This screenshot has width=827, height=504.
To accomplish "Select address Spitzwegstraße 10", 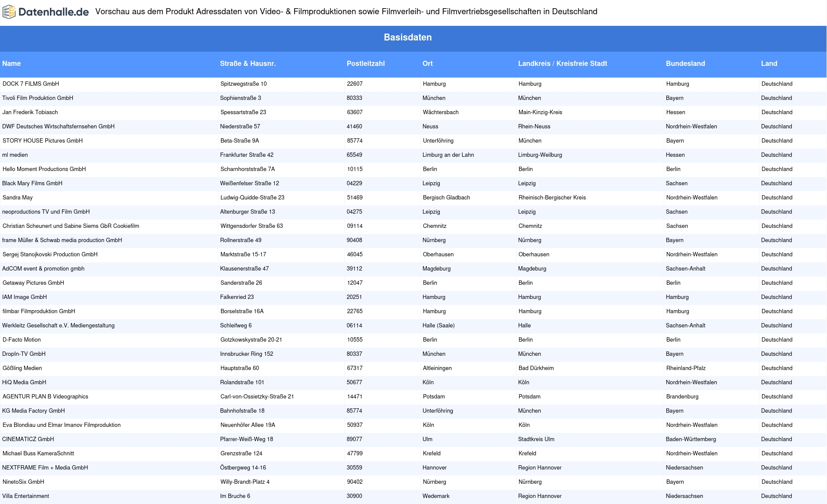I will pos(243,84).
